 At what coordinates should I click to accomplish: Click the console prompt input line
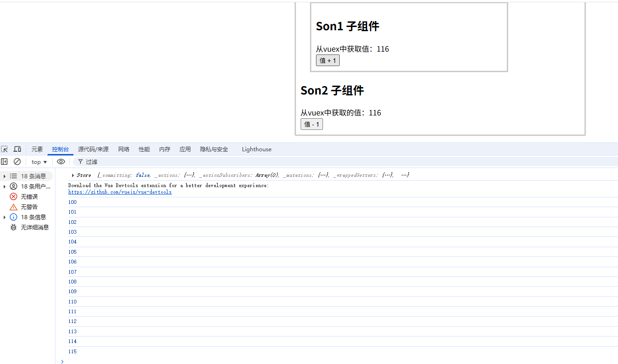(x=342, y=361)
